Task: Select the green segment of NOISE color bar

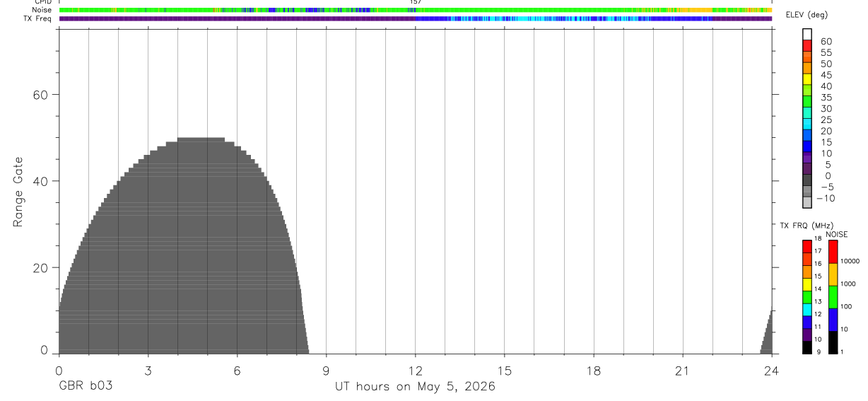Action: (x=833, y=297)
